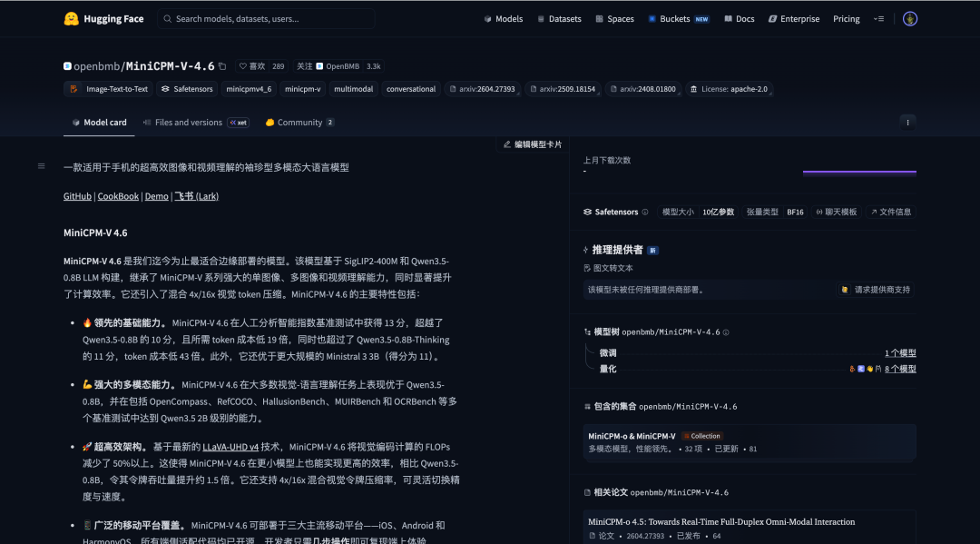Go to the Docs page
This screenshot has height=544, width=980.
coord(739,19)
